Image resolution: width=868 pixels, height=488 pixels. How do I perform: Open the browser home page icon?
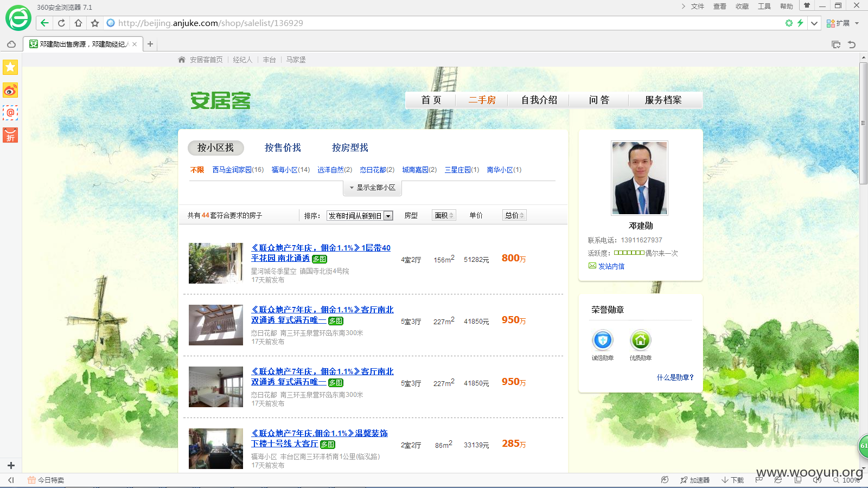[x=78, y=23]
